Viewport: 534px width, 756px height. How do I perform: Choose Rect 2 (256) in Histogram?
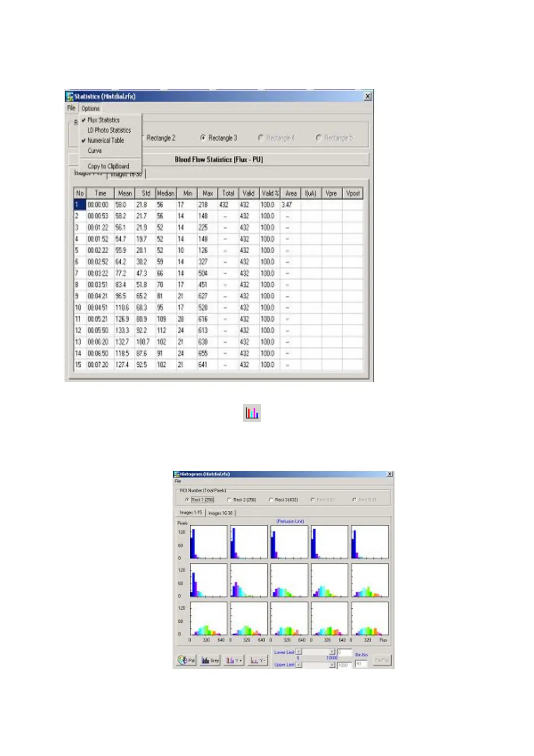pyautogui.click(x=241, y=500)
